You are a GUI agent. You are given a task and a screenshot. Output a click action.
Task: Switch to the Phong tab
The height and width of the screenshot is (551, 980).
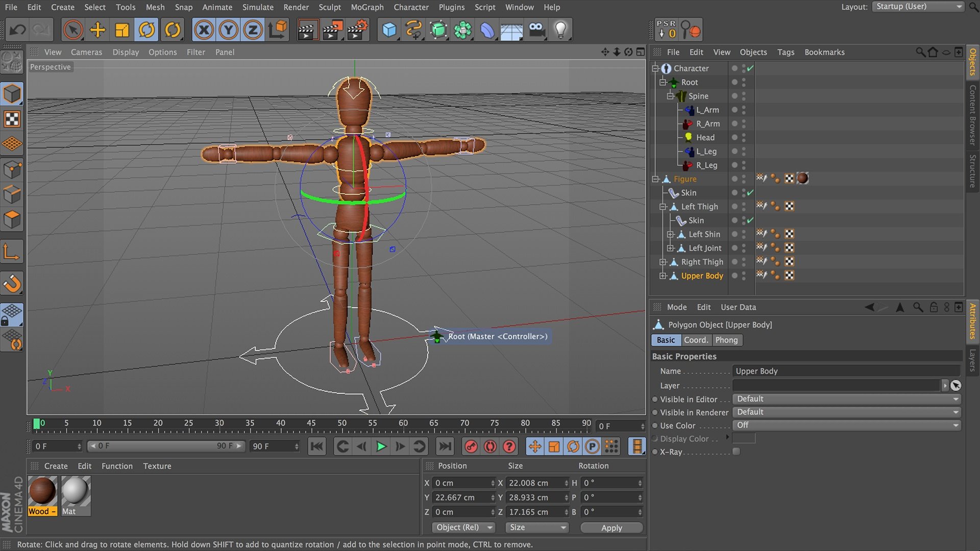(x=726, y=340)
